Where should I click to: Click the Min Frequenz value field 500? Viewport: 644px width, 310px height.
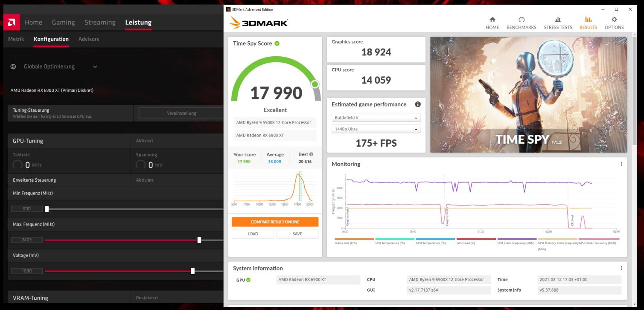[27, 209]
